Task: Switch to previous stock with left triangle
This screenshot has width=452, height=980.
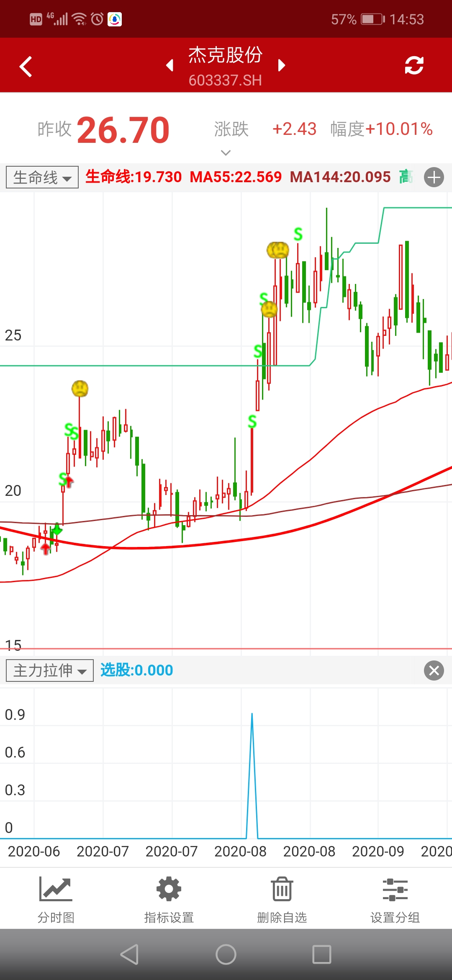Action: coord(169,65)
